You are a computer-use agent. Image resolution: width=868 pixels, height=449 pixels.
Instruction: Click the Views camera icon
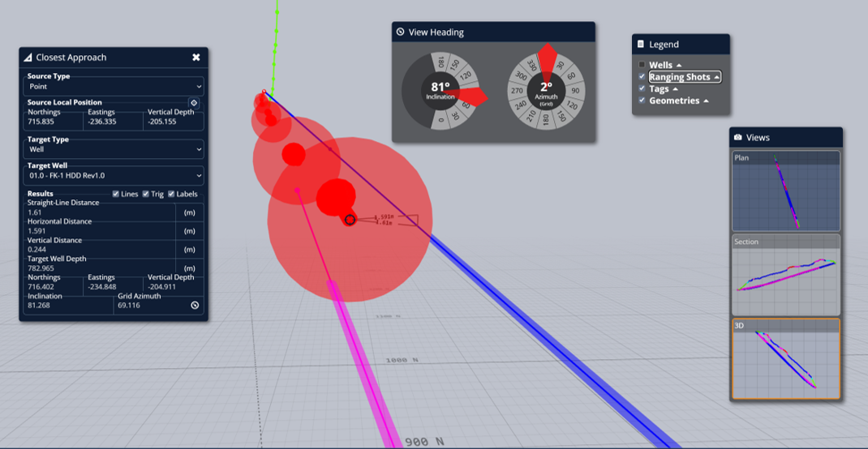(x=737, y=137)
